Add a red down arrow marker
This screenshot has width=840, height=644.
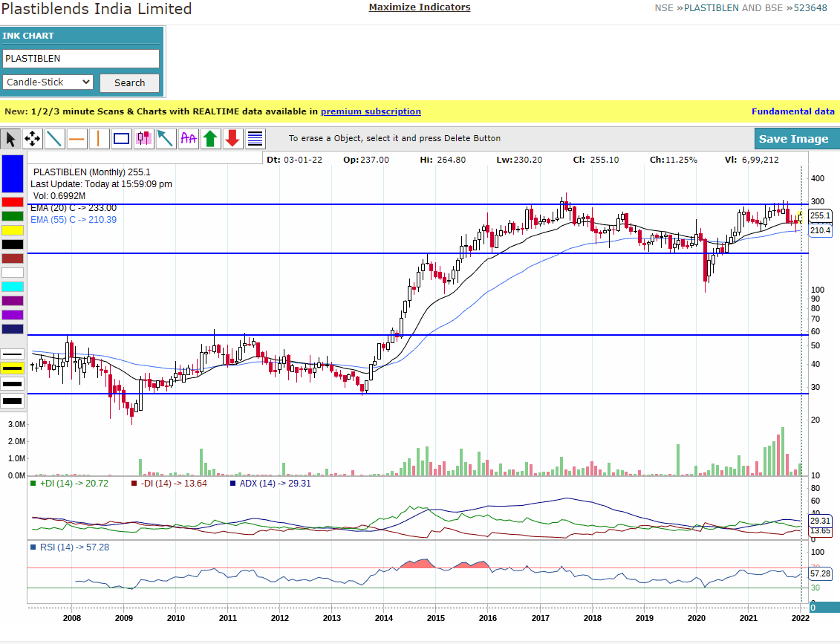(x=232, y=139)
